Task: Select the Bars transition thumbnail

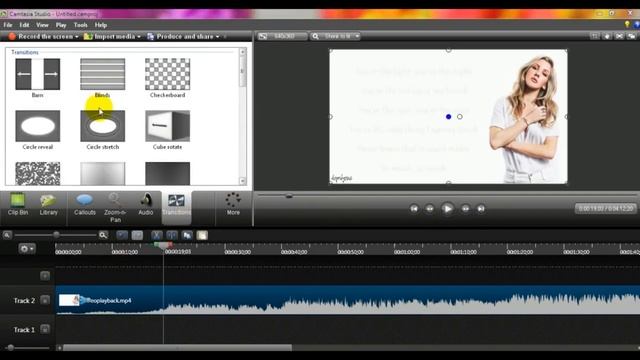Action: [x=38, y=74]
